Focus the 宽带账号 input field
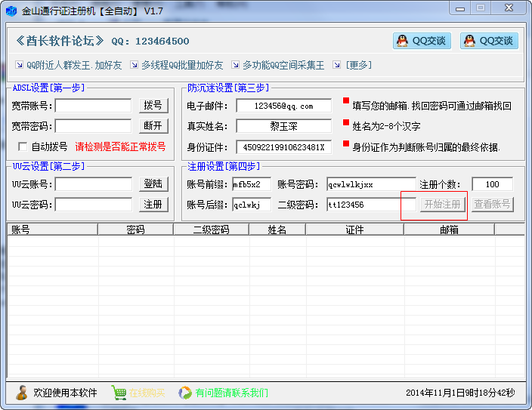Viewport: 532px width, 410px height. pyautogui.click(x=93, y=106)
